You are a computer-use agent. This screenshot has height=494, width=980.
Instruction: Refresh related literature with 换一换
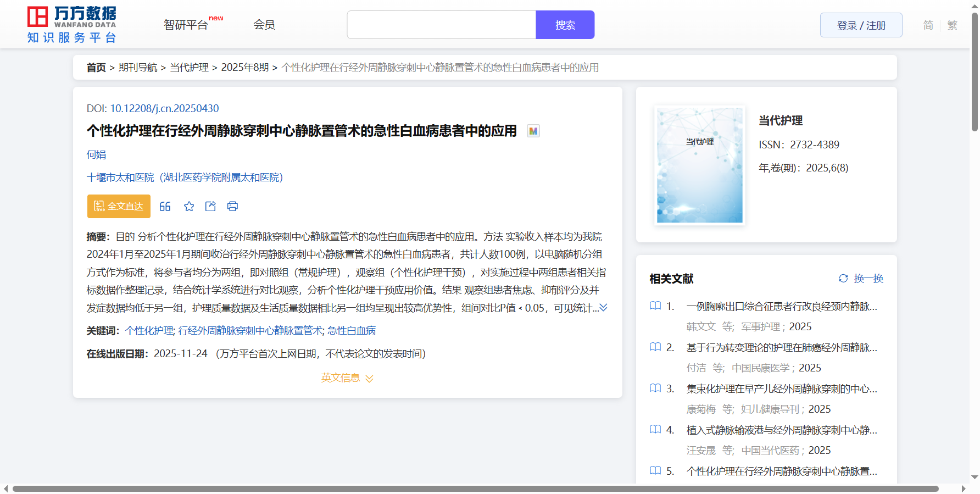click(861, 279)
